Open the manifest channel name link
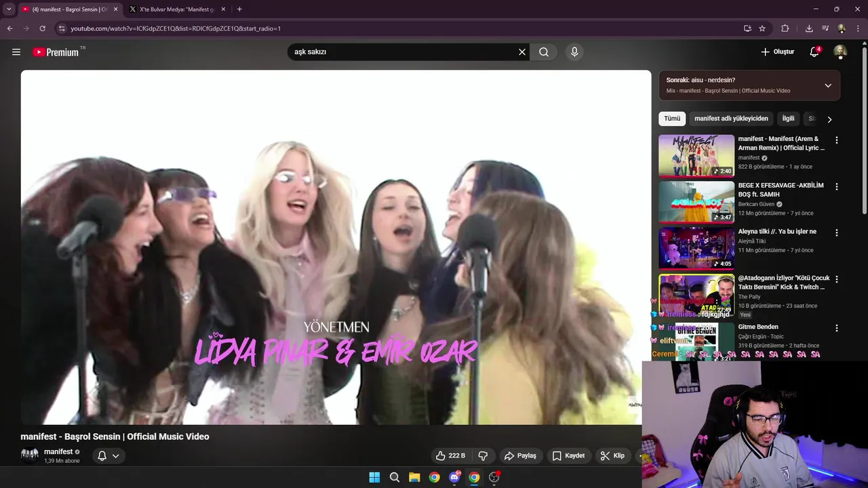Image resolution: width=868 pixels, height=488 pixels. click(58, 452)
